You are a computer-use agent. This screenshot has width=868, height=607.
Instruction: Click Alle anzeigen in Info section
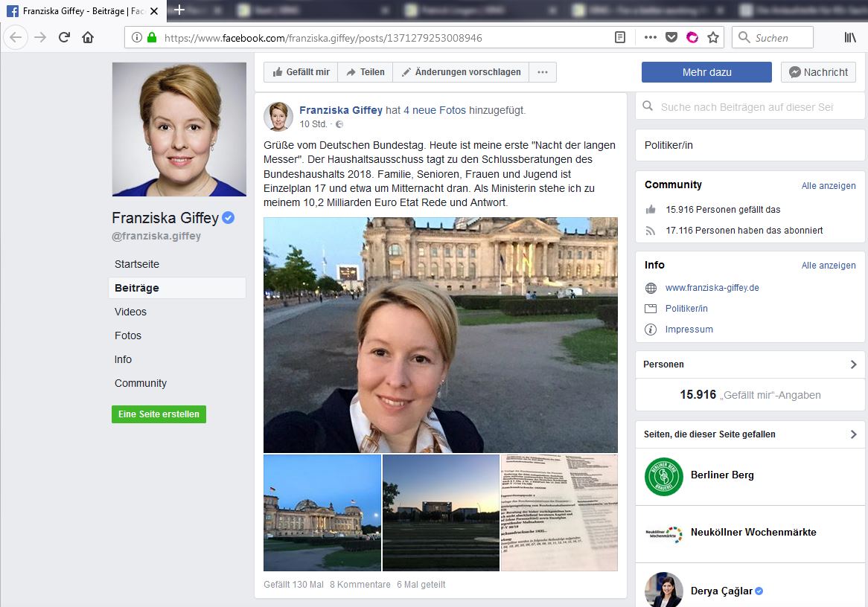(x=828, y=265)
